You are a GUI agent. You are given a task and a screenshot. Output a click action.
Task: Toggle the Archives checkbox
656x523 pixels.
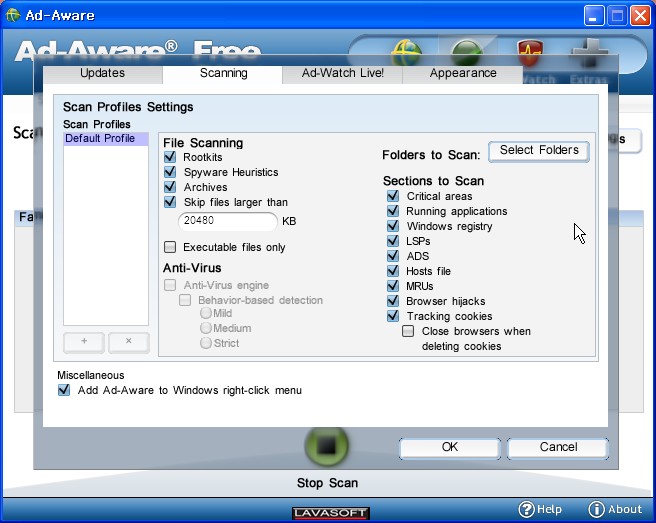pyautogui.click(x=170, y=187)
